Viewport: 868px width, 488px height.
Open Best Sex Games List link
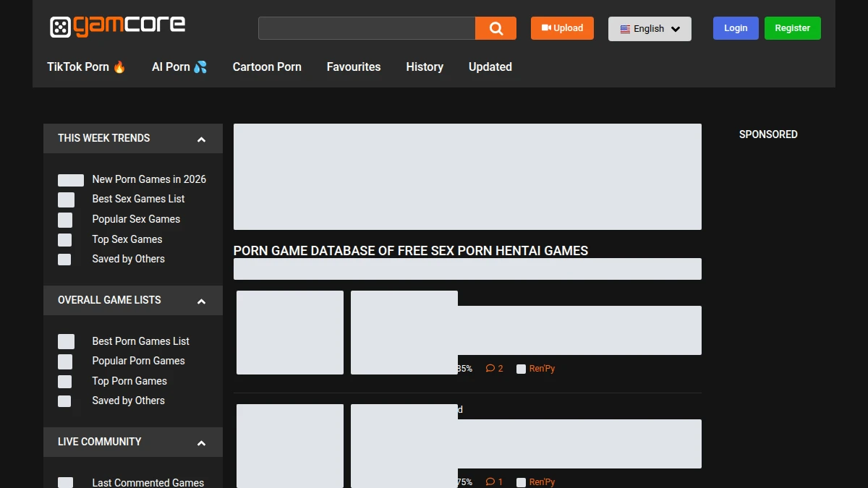click(x=138, y=199)
